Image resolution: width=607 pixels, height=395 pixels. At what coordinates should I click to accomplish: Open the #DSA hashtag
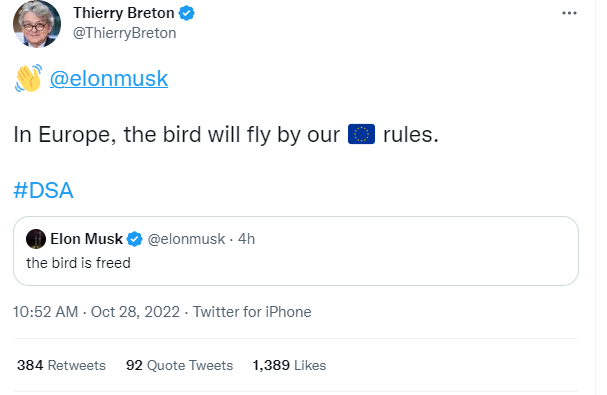tap(43, 190)
